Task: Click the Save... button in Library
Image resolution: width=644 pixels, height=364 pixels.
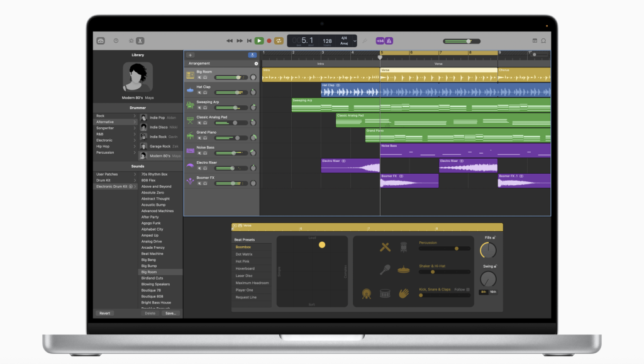Action: [170, 313]
